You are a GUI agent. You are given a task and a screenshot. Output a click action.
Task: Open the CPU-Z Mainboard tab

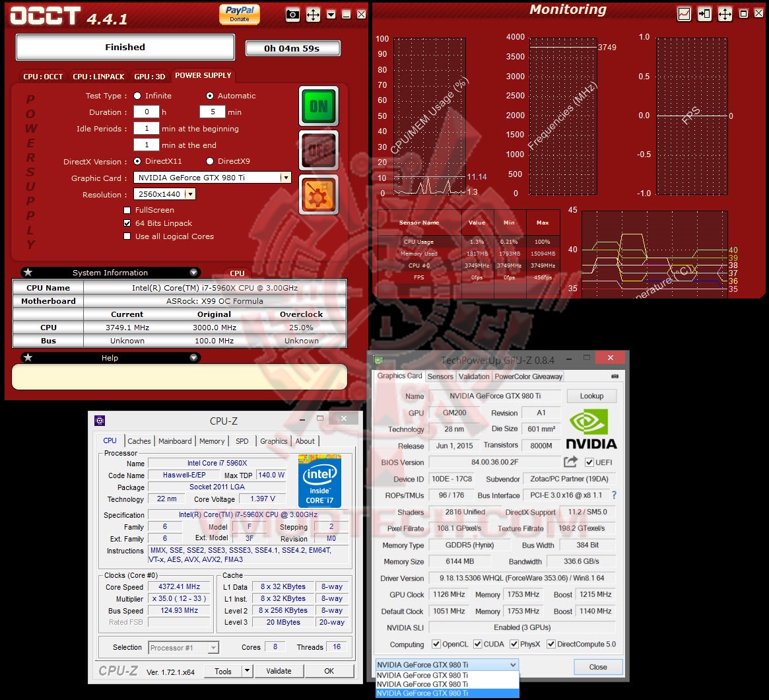pos(175,441)
